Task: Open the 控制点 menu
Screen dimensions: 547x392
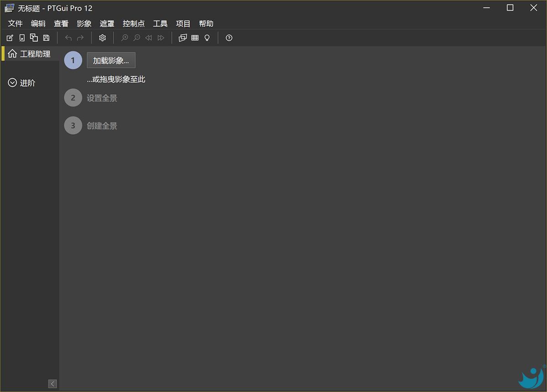Action: point(134,24)
